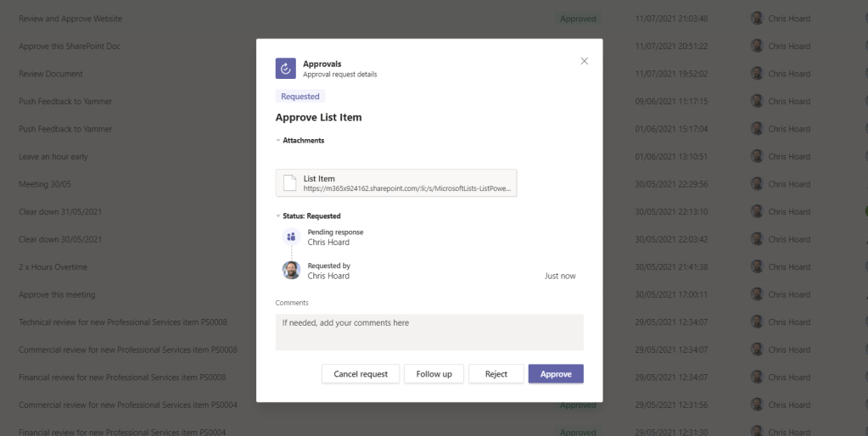Click the pending response group icon
This screenshot has width=868, height=436.
click(291, 237)
